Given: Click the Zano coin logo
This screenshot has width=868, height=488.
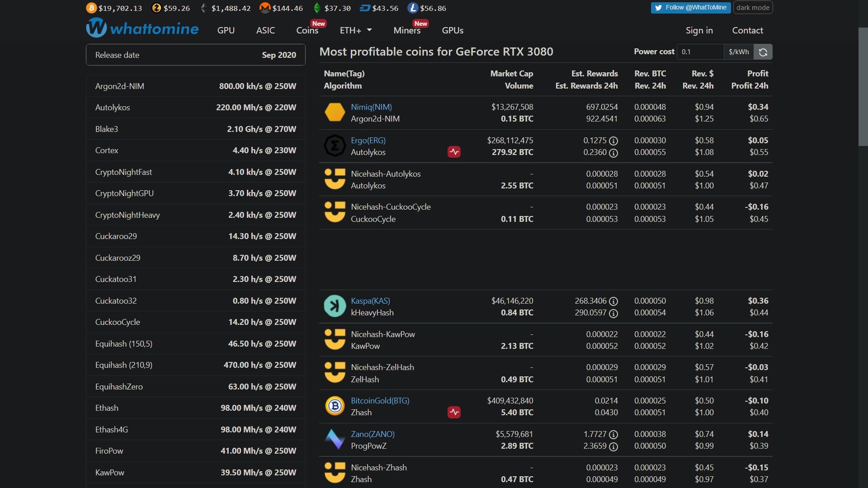Looking at the screenshot, I should tap(335, 439).
